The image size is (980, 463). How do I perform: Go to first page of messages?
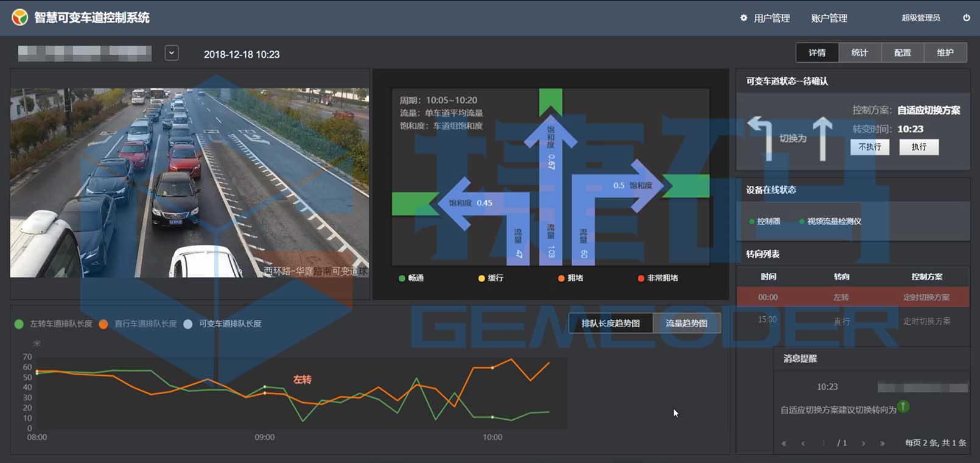point(784,444)
